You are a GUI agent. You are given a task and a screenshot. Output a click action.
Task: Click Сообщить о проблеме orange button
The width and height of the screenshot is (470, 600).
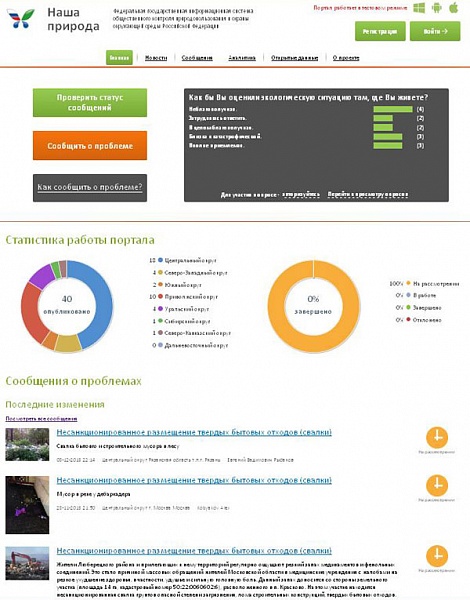[x=90, y=145]
